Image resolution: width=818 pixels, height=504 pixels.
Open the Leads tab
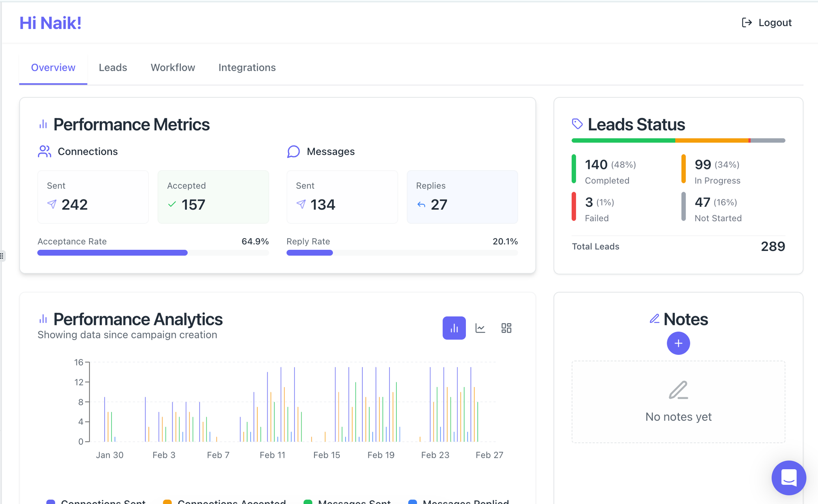pyautogui.click(x=113, y=67)
